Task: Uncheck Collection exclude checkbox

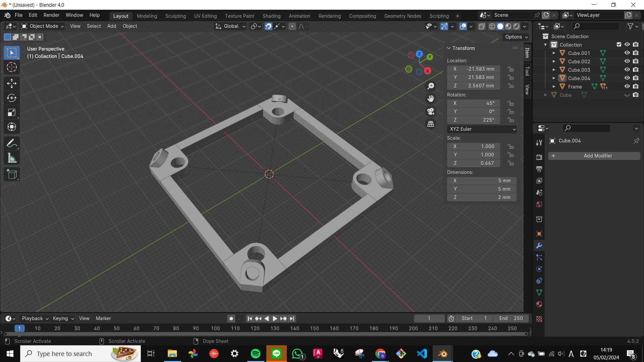Action: (619, 45)
